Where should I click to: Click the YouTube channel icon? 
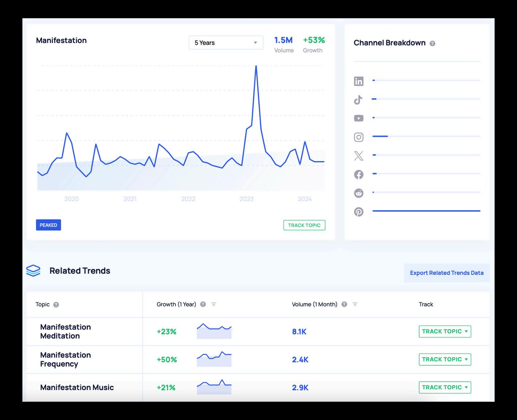pos(359,118)
